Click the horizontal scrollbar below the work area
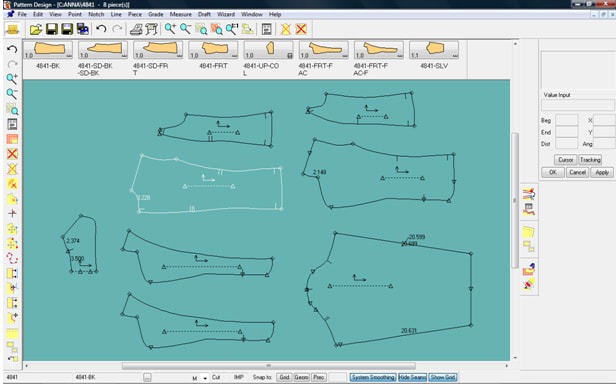Image resolution: width=616 pixels, height=384 pixels. pos(268,366)
